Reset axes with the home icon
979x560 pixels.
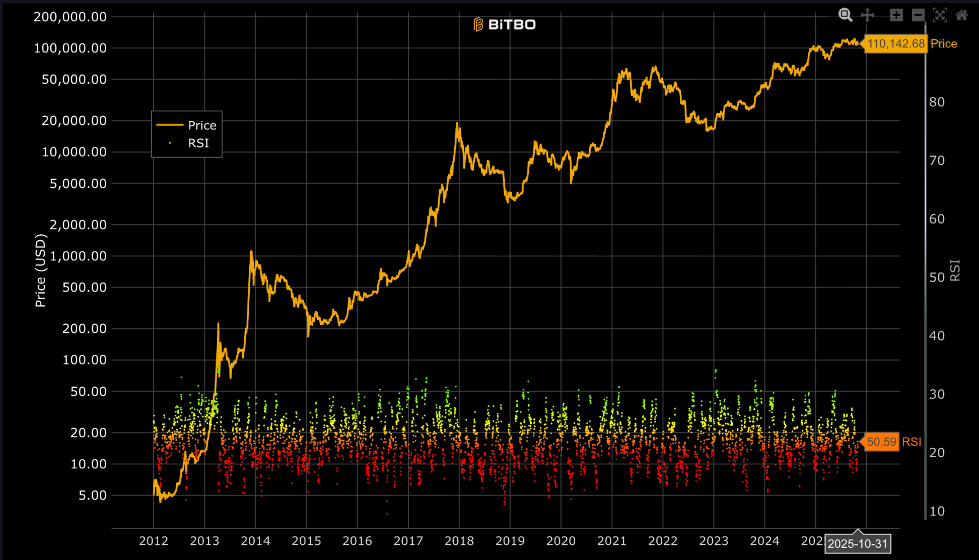coord(962,15)
